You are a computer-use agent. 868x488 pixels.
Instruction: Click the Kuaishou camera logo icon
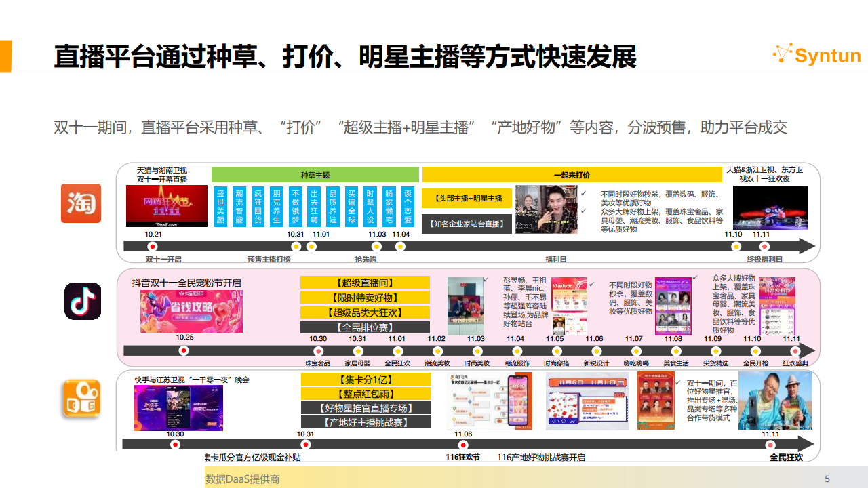click(82, 399)
